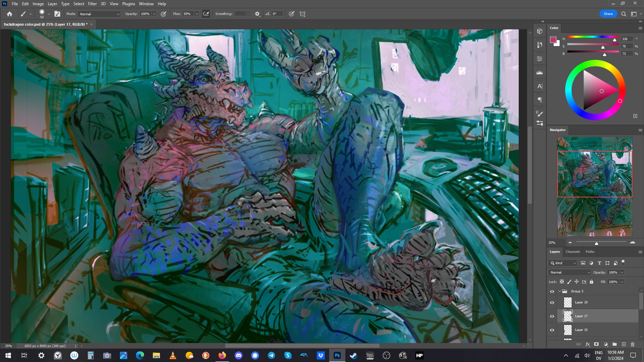Adjust the hue slider handle
This screenshot has width=644, height=362.
[x=615, y=40]
